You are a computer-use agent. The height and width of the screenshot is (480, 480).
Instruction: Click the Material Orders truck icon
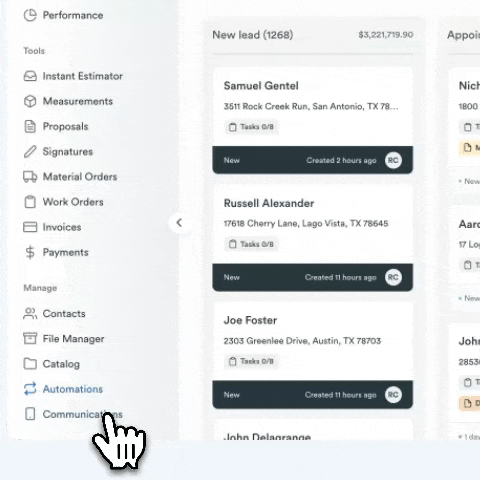point(30,177)
